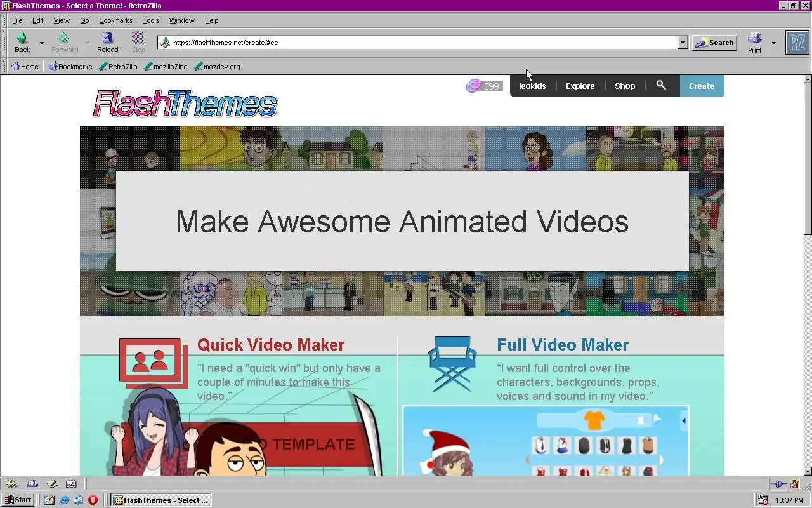The width and height of the screenshot is (812, 508).
Task: Open the URL history dropdown arrow
Action: point(683,43)
